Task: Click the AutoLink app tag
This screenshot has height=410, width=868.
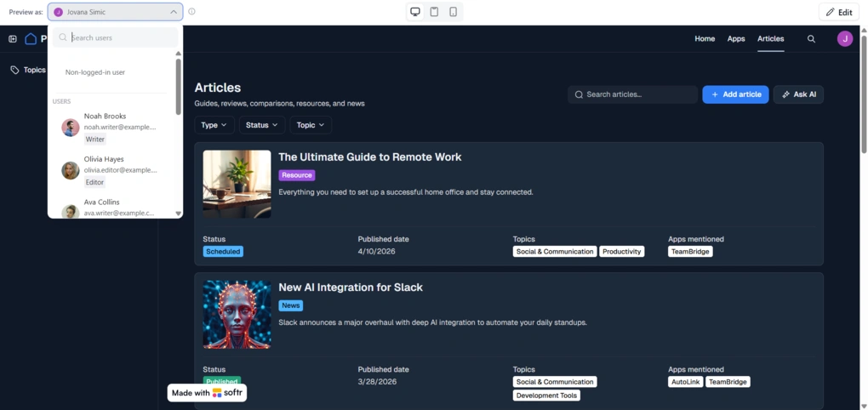Action: pos(685,382)
